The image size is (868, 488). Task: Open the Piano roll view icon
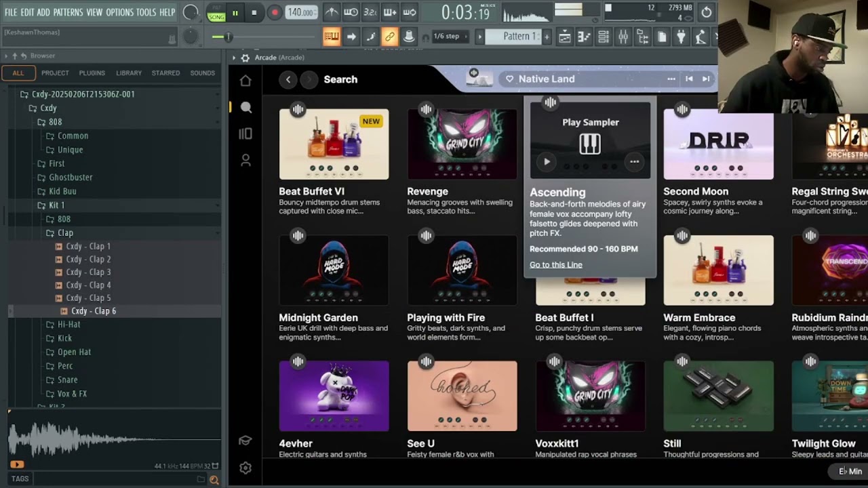click(584, 37)
